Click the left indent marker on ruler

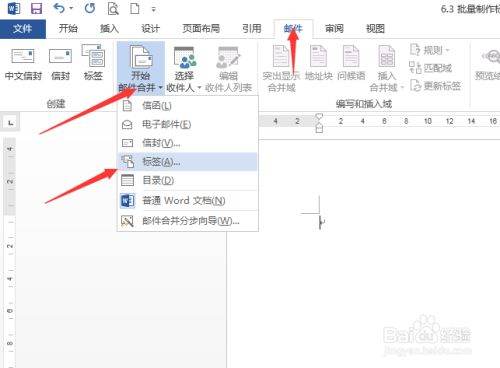point(319,128)
